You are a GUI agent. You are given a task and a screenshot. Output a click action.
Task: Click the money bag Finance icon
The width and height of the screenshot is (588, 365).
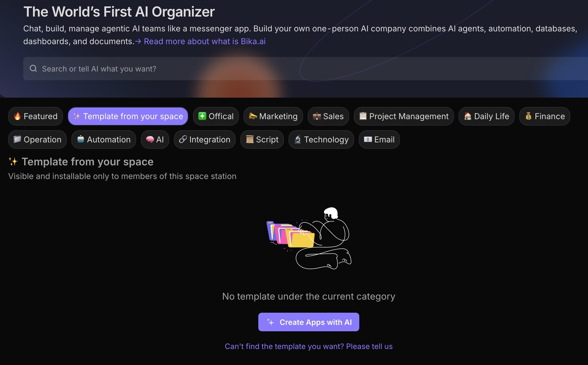[528, 116]
